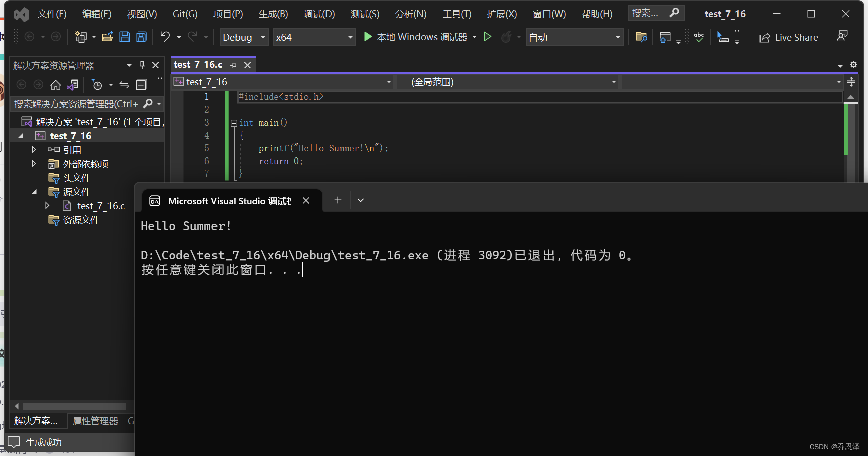
Task: Open Find in Files via the folder-search icon
Action: pyautogui.click(x=641, y=37)
